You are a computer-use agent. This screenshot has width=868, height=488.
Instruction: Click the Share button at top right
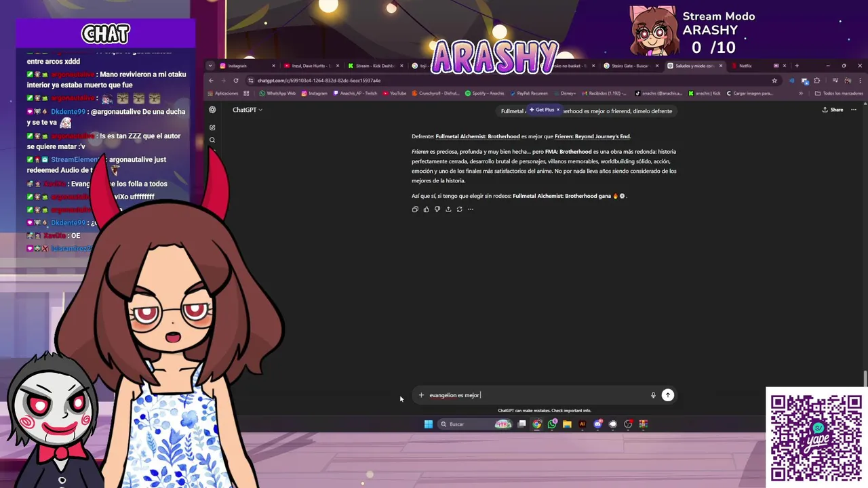[x=833, y=110]
